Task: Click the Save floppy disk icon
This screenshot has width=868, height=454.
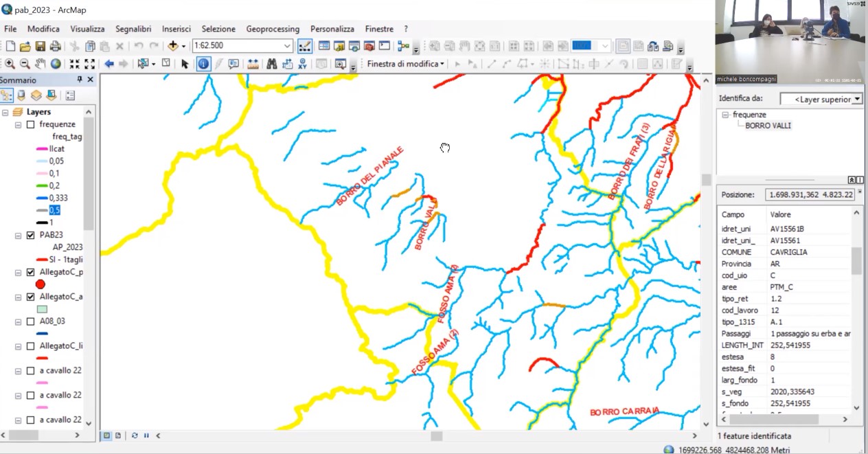Action: tap(41, 46)
